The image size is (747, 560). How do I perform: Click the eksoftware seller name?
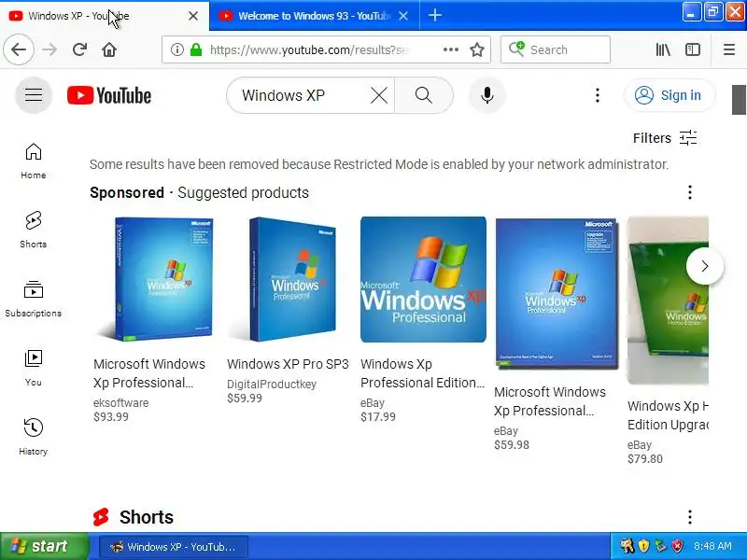pos(121,403)
